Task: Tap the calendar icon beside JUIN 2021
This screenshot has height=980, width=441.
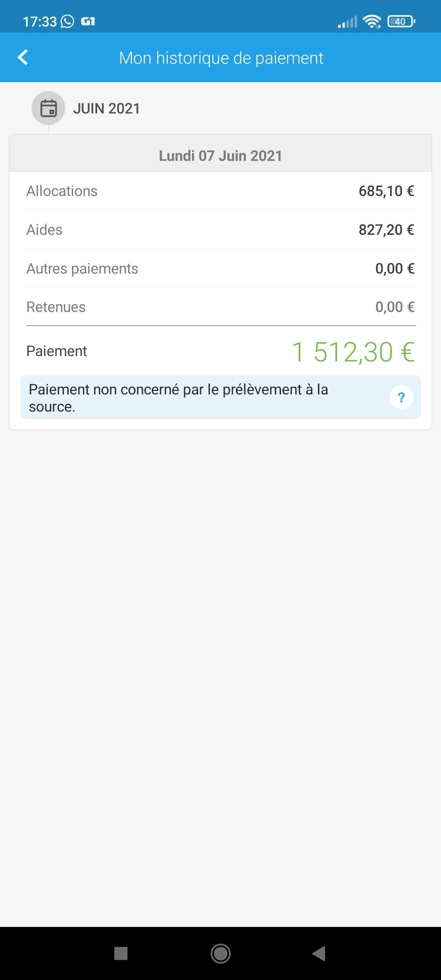Action: click(49, 108)
